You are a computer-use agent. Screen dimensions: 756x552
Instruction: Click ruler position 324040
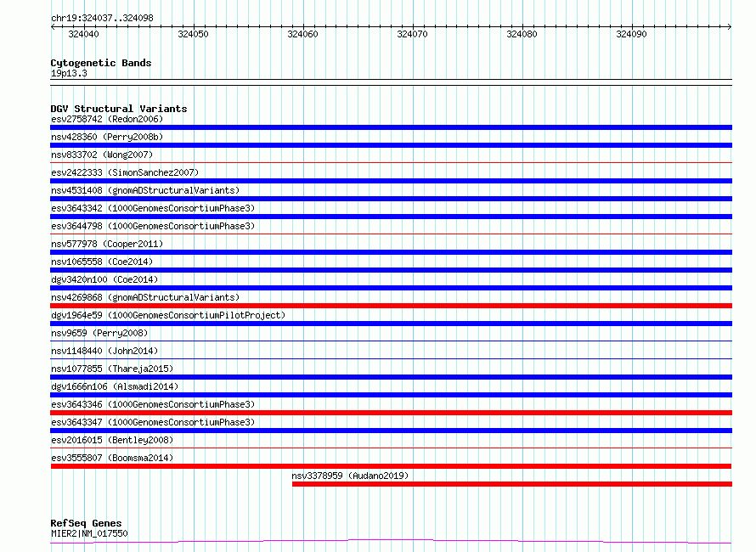pos(83,34)
